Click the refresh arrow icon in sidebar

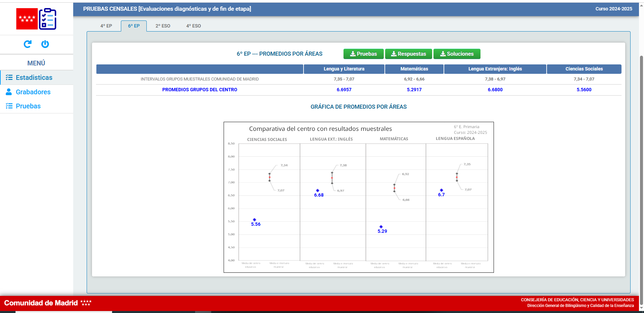click(x=28, y=44)
